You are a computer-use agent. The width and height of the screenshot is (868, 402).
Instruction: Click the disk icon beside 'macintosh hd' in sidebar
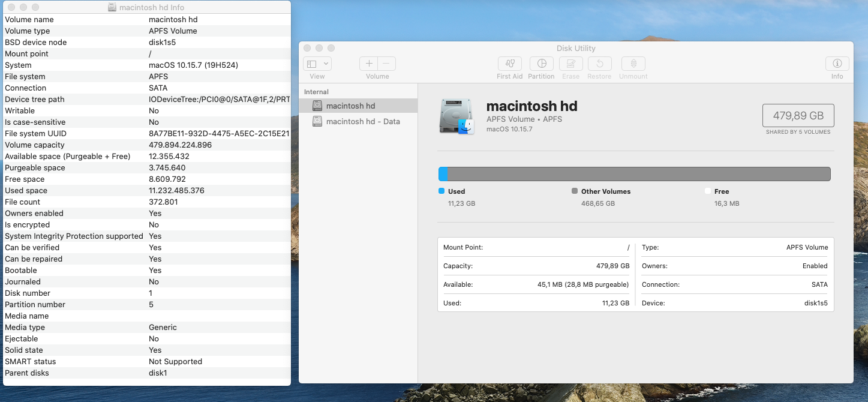(x=318, y=106)
